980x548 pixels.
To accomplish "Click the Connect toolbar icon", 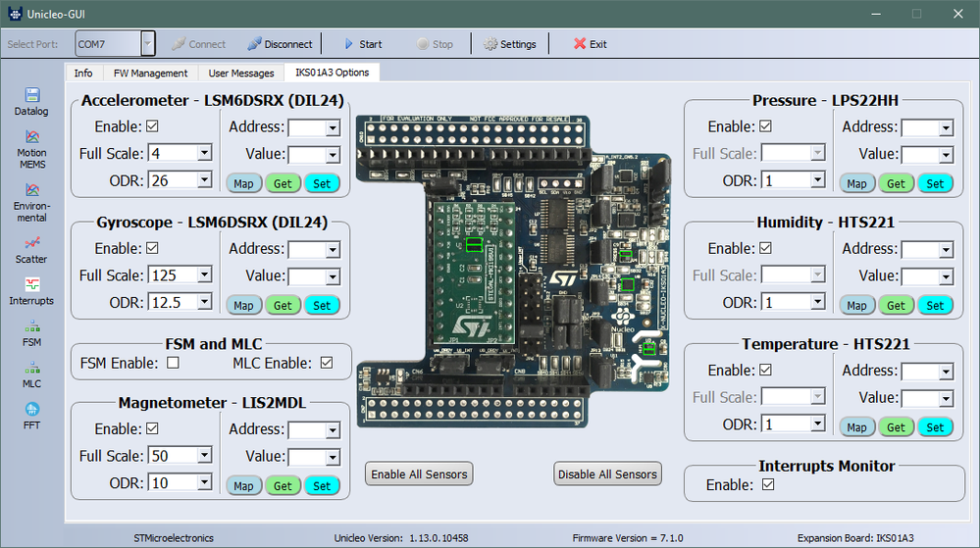I will point(179,44).
